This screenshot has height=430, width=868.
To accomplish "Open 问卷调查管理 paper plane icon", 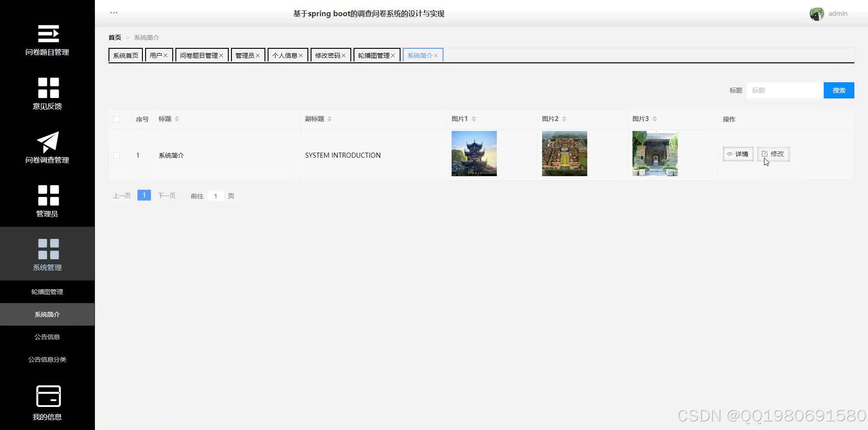I will click(48, 142).
